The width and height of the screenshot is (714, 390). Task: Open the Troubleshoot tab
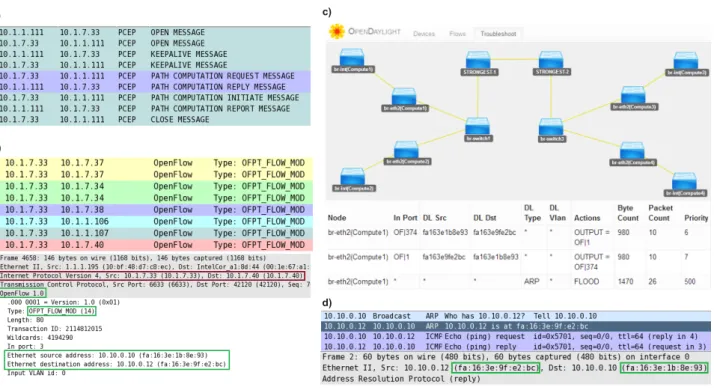498,34
